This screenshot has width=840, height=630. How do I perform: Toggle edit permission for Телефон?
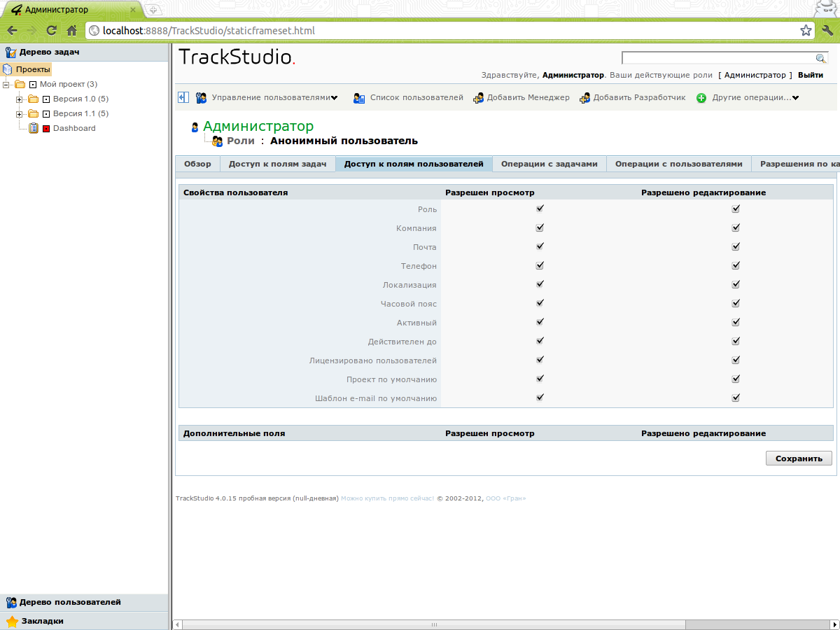[x=736, y=265]
